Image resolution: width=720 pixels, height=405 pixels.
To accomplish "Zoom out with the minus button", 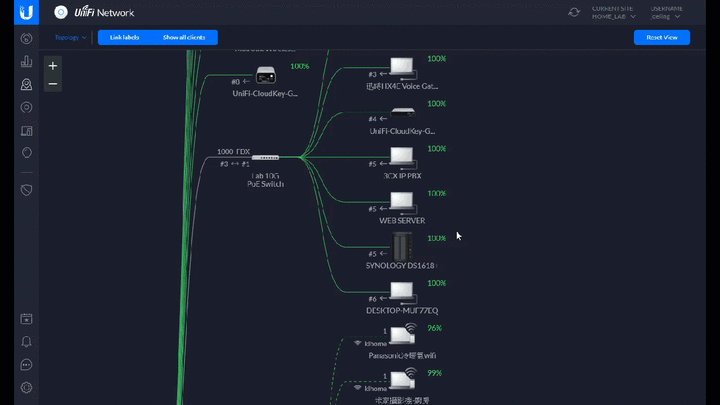I will tap(53, 84).
